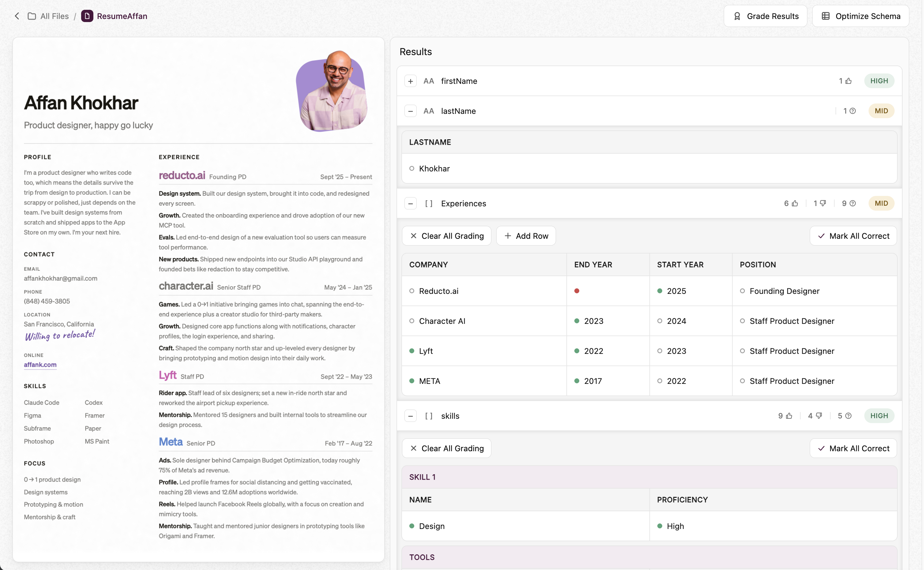924x570 pixels.
Task: Toggle grading dot for High proficiency
Action: coord(659,526)
